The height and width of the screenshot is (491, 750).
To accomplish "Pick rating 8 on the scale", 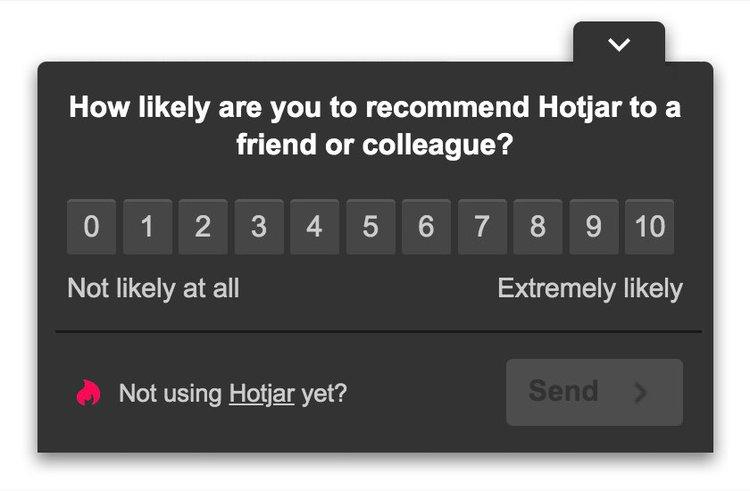I will click(x=538, y=227).
